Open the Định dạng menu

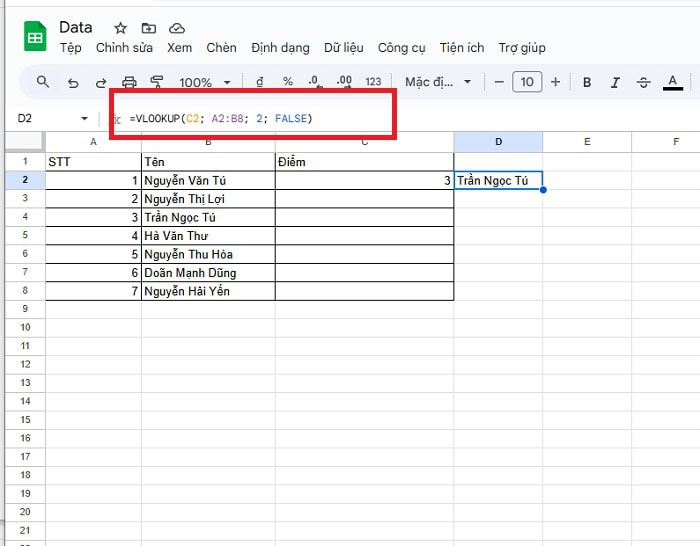[x=280, y=48]
